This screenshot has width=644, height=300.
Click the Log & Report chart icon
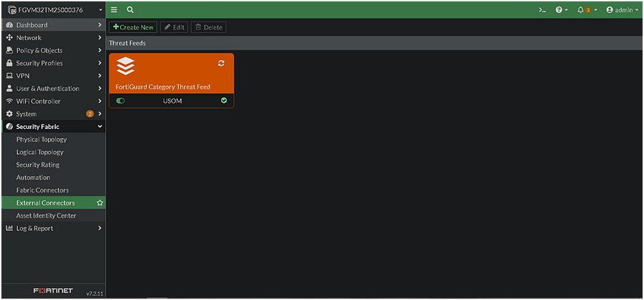[x=9, y=228]
